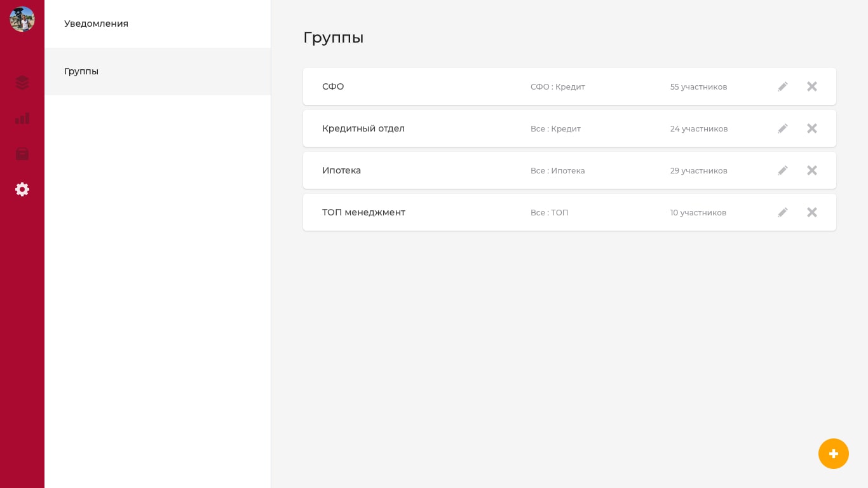Add a new group with plus button
868x488 pixels.
pos(834,454)
